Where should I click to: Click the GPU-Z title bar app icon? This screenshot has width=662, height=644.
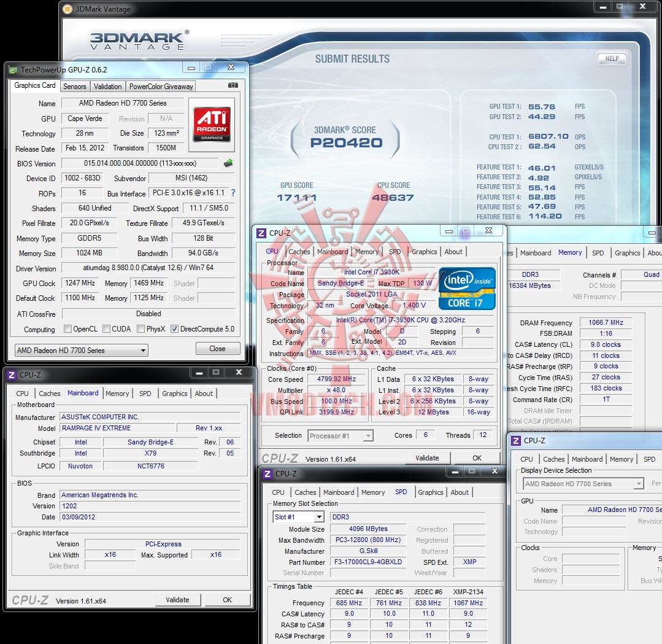pos(13,70)
